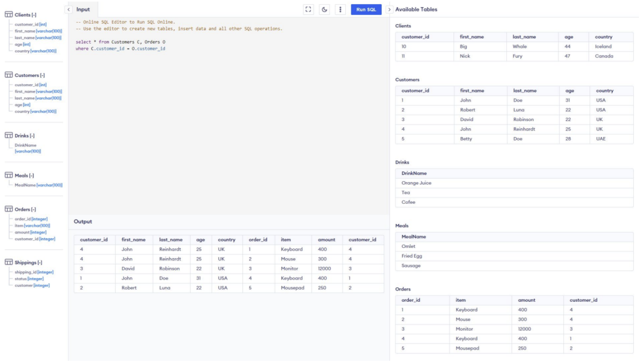Click the fullscreen editor icon
This screenshot has height=364, width=643.
pos(308,9)
